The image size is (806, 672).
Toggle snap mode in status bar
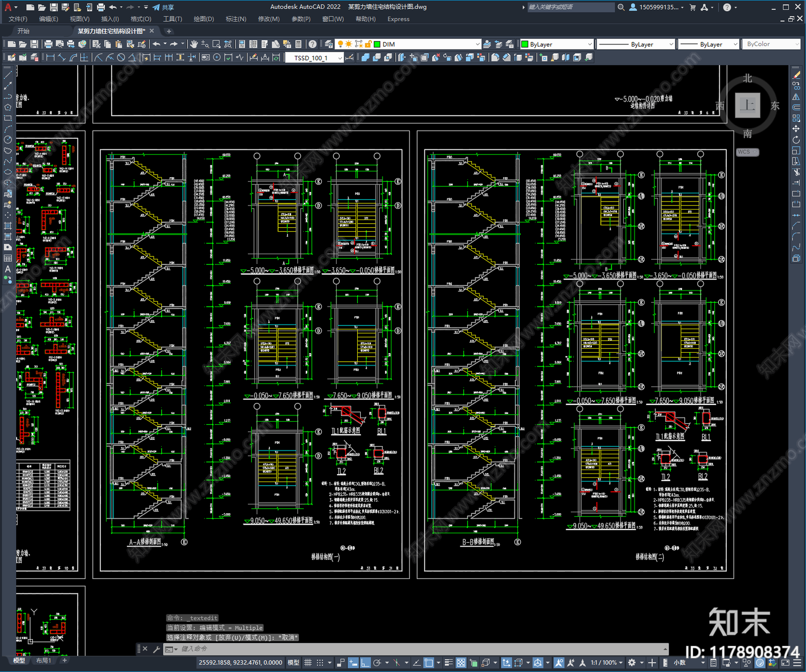coord(320,662)
